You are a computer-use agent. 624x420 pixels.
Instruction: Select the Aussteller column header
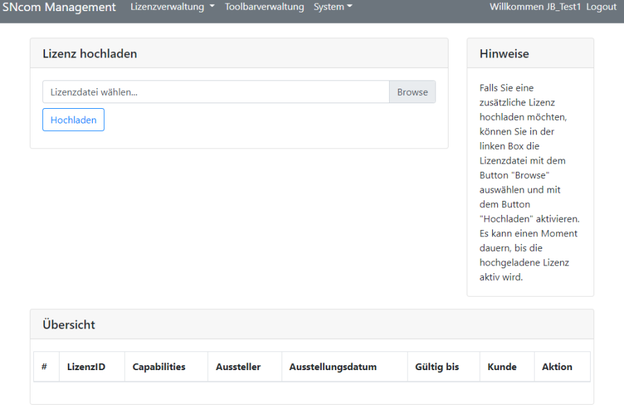pyautogui.click(x=238, y=367)
